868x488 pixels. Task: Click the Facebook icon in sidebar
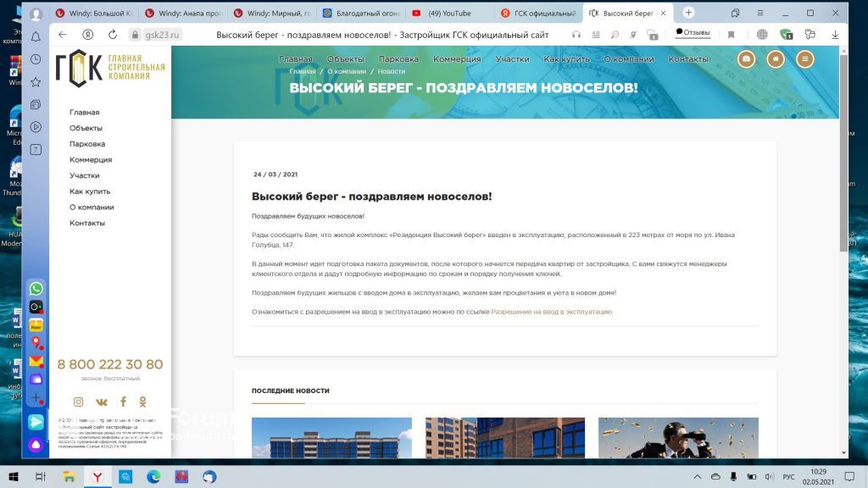point(123,402)
